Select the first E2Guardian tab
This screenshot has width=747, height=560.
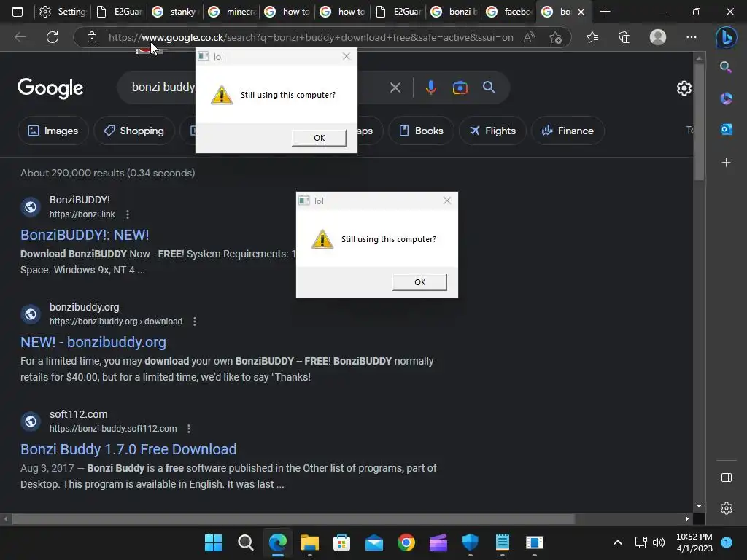tap(119, 12)
